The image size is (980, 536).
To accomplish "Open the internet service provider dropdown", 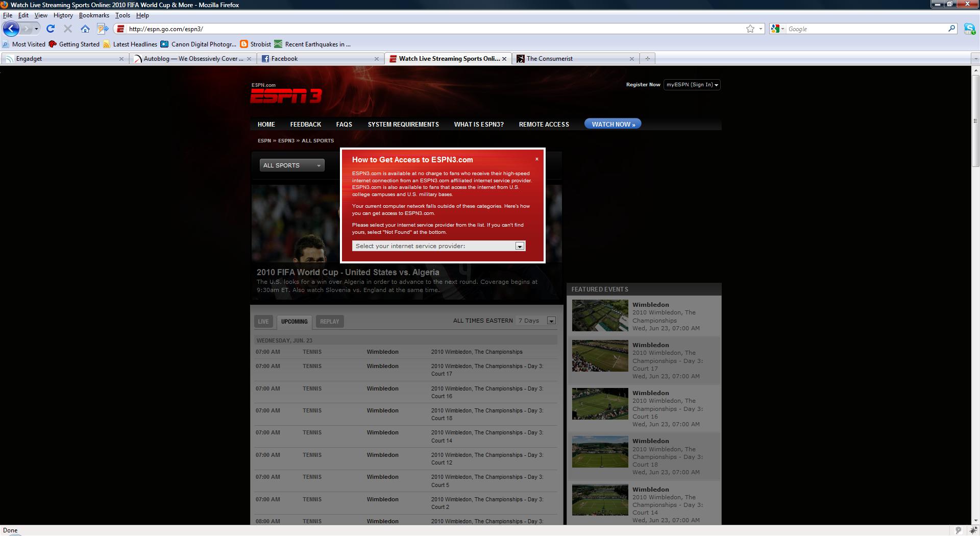I will (438, 246).
